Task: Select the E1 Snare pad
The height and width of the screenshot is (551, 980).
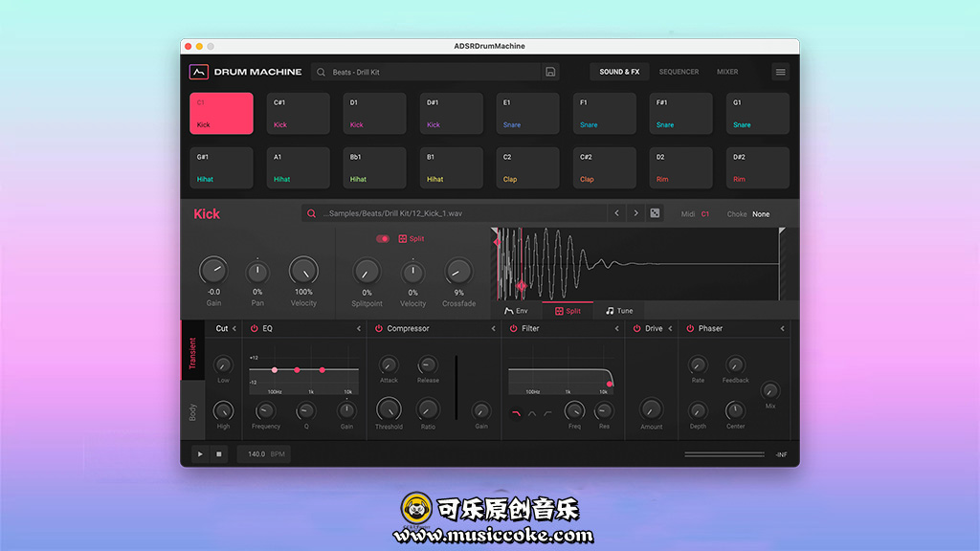Action: click(x=527, y=113)
